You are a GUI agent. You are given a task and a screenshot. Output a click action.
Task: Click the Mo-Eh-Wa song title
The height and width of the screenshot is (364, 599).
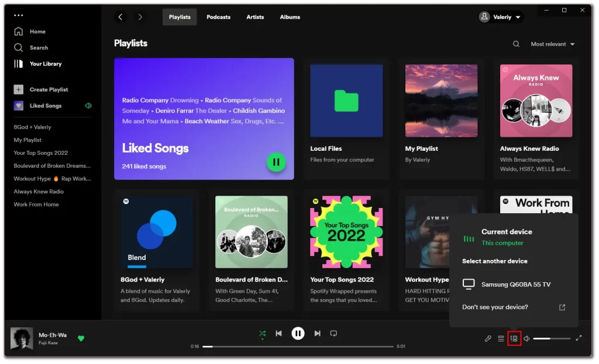53,335
